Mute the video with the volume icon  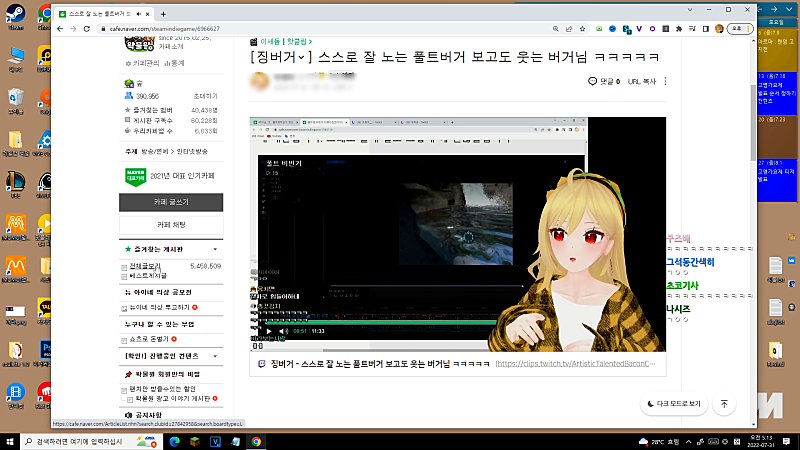(x=284, y=330)
